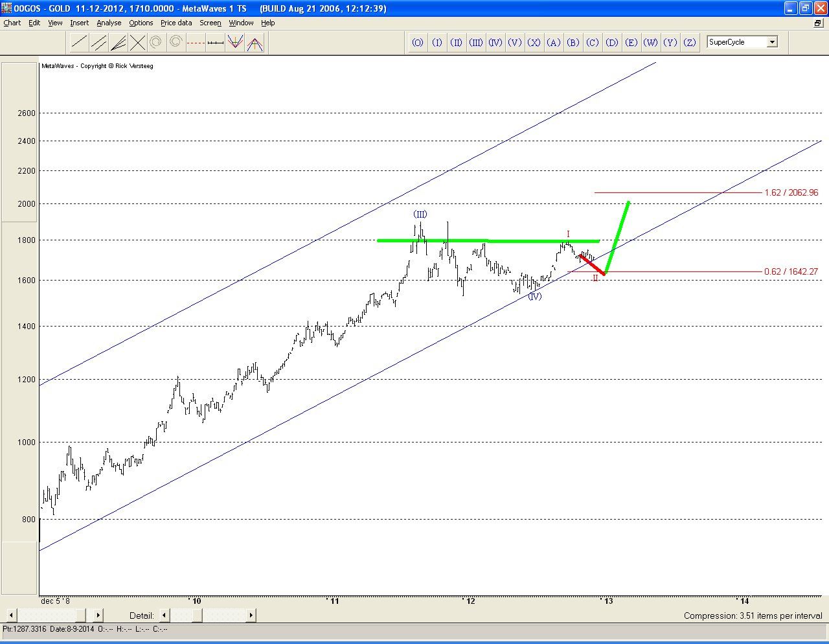
Task: Select the downward V pitchfork tool
Action: [235, 43]
